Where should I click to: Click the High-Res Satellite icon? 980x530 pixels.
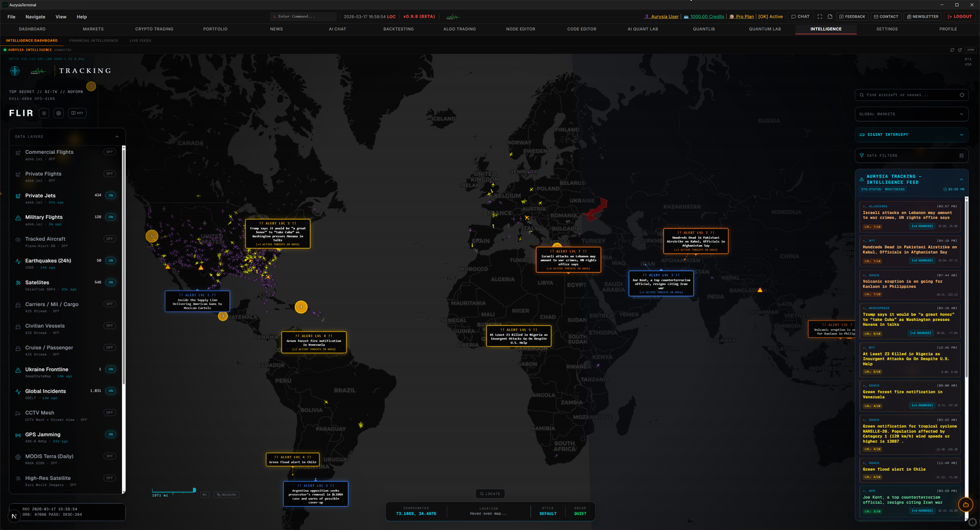pyautogui.click(x=18, y=479)
